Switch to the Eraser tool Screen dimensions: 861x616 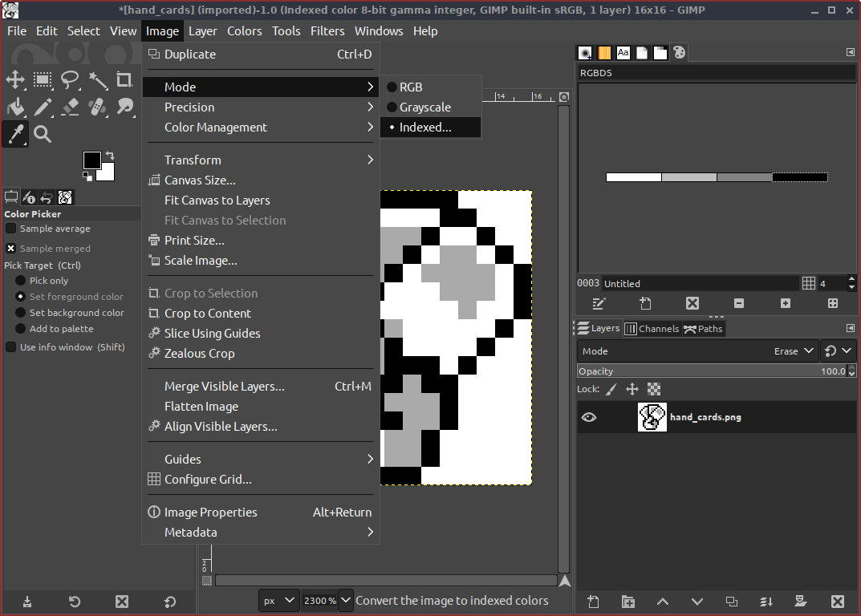tap(69, 107)
